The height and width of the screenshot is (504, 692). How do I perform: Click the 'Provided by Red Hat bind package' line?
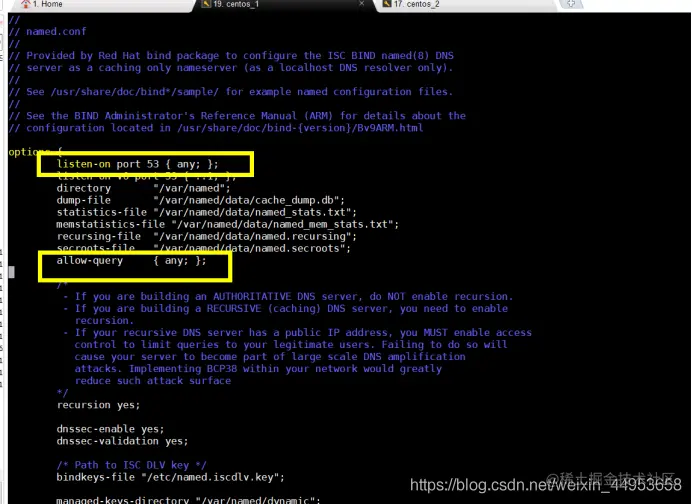(231, 56)
